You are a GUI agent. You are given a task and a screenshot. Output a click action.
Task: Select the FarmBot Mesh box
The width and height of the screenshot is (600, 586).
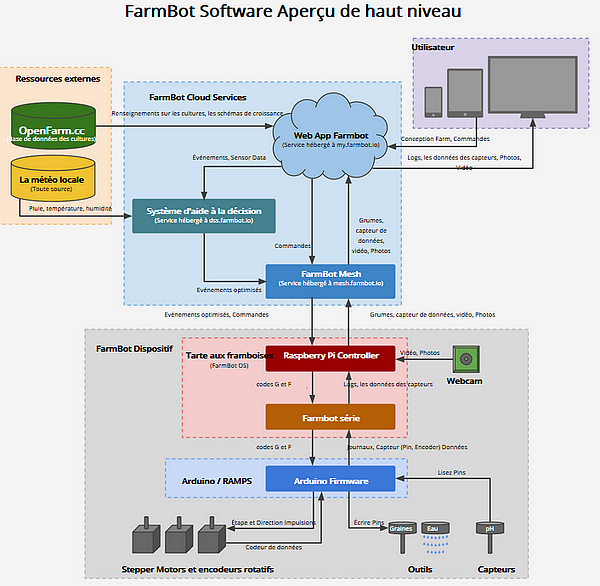[331, 281]
